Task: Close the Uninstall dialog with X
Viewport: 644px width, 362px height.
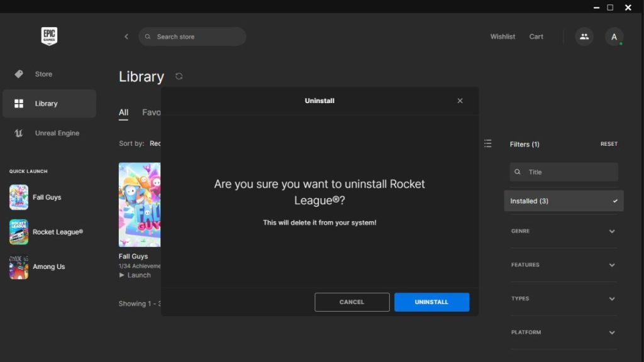Action: point(460,101)
